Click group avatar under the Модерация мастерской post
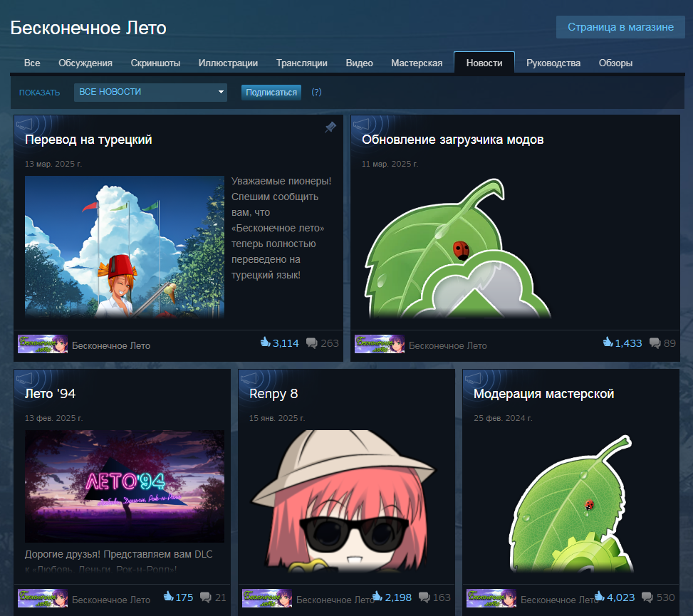This screenshot has width=693, height=616. tap(491, 598)
